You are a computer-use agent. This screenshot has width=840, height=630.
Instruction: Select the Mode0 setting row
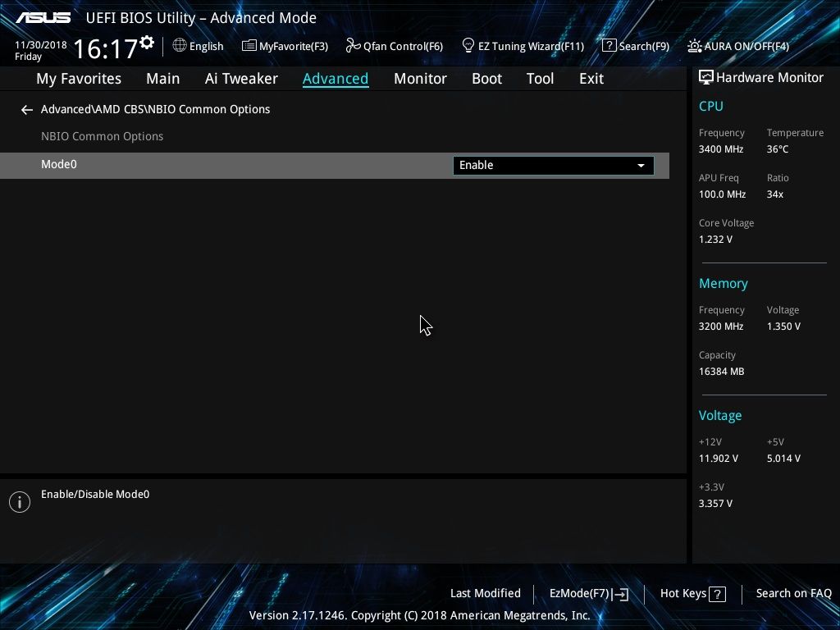(x=335, y=166)
